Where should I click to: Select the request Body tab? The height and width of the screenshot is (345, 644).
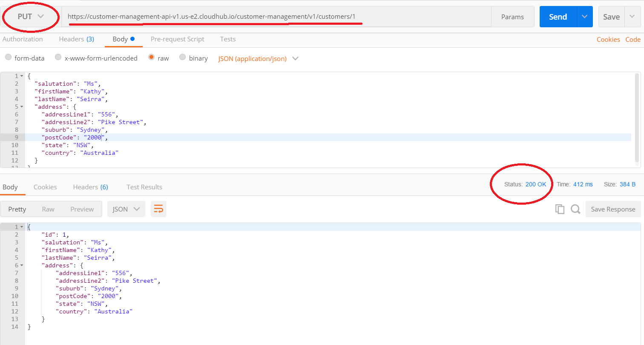(x=124, y=39)
